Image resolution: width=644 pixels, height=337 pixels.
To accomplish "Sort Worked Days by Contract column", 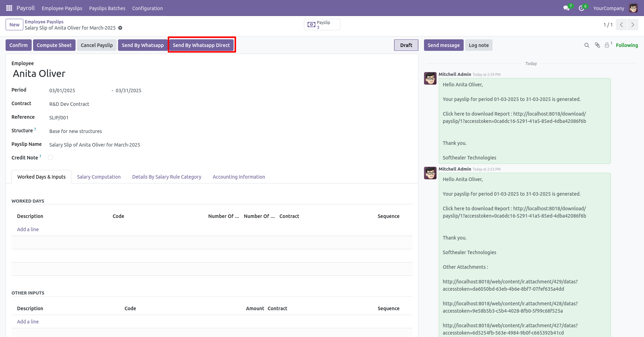I will [x=289, y=216].
